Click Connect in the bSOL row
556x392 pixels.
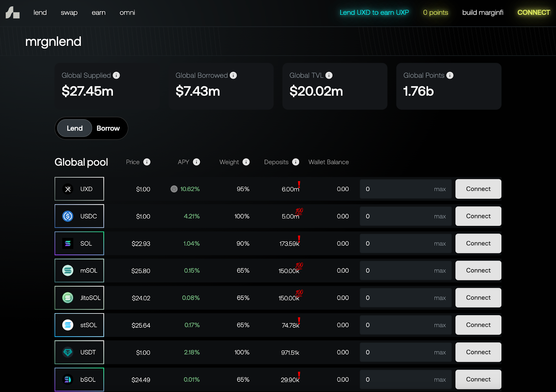478,379
